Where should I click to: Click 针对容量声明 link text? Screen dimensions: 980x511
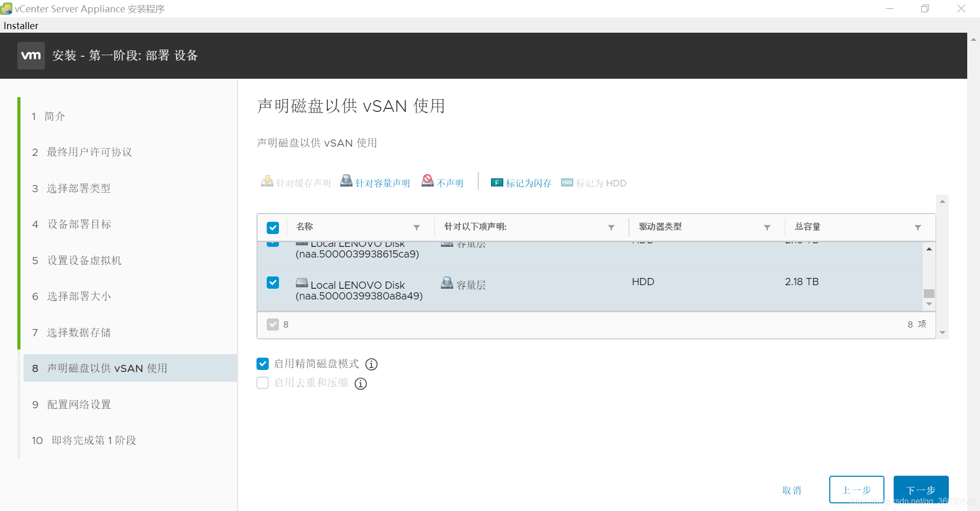point(383,183)
